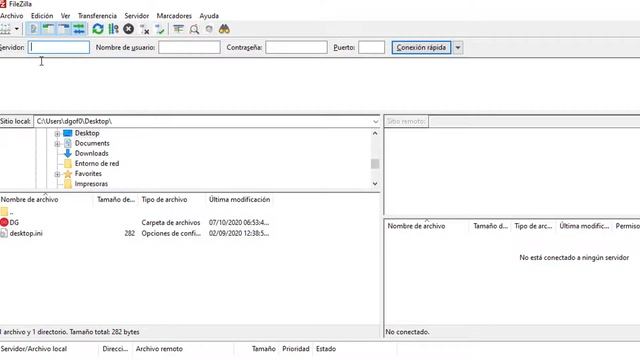Toggle transfer queue display icon
The image size is (640, 360).
click(x=79, y=29)
